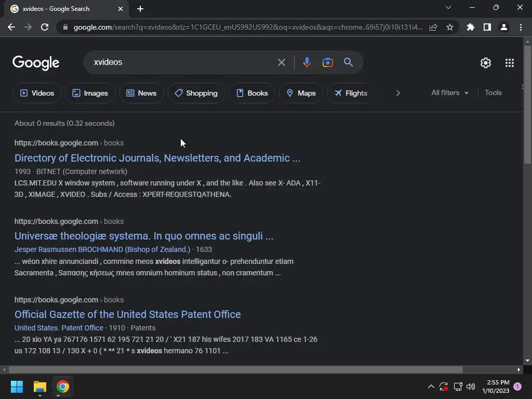The image size is (532, 399).
Task: Open a new browser tab
Action: 140,9
